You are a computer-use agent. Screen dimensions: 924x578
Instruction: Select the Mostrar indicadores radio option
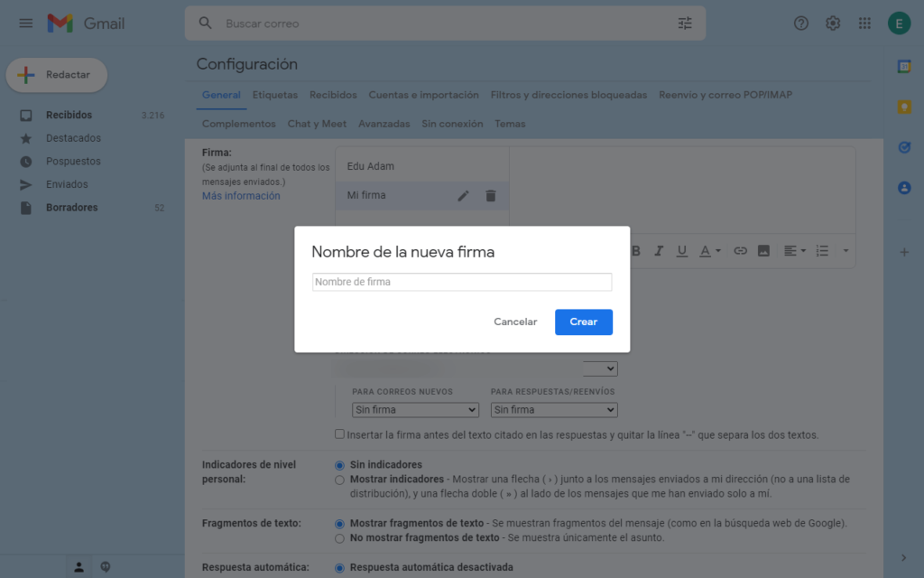[339, 480]
